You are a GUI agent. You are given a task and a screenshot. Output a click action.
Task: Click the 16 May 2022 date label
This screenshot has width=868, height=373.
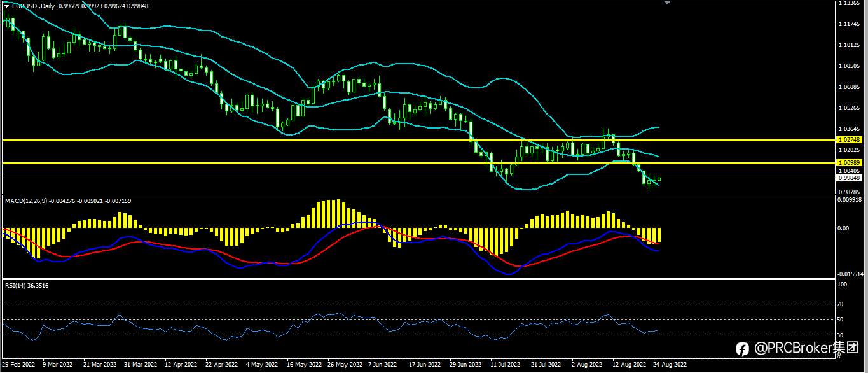pos(303,365)
